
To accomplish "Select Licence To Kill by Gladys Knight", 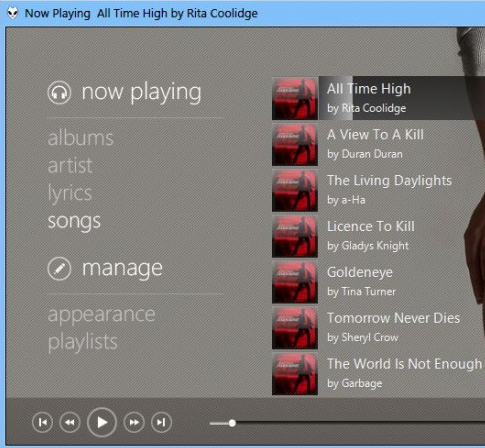I will (378, 236).
